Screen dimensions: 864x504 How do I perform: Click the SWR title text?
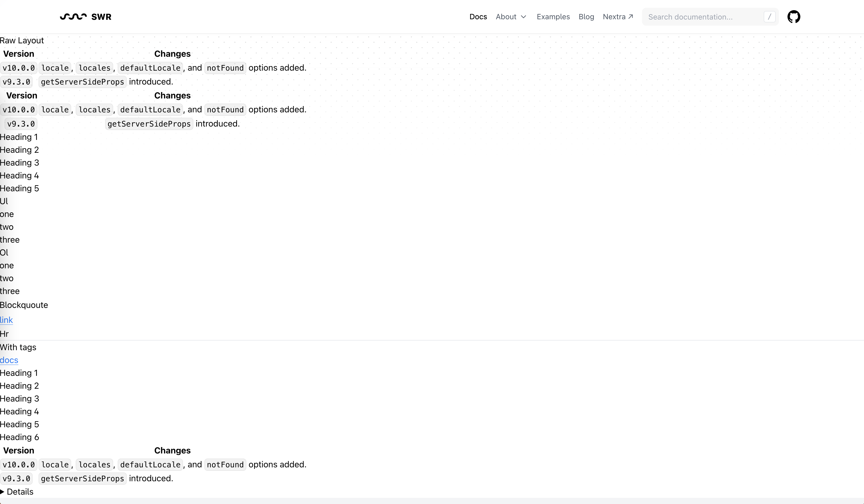[101, 17]
